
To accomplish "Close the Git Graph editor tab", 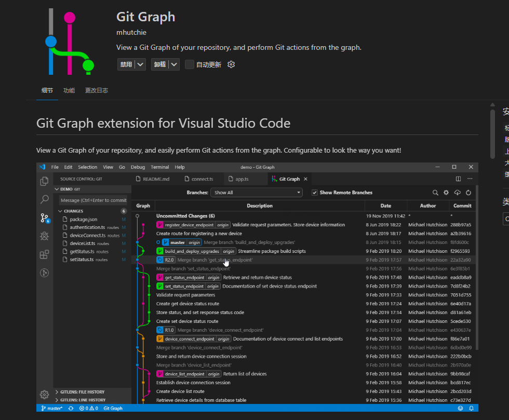I will [305, 179].
